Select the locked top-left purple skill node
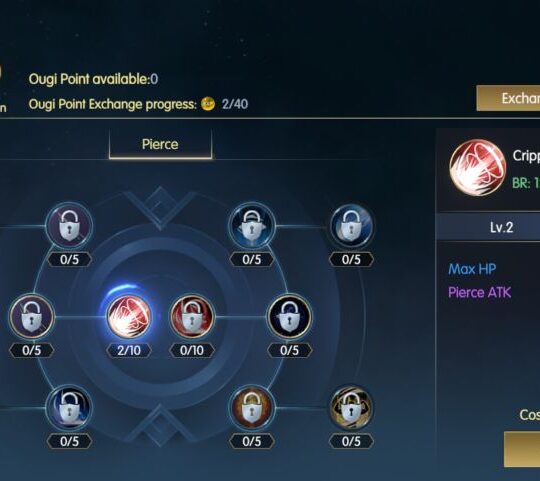This screenshot has width=540, height=481. pyautogui.click(x=69, y=226)
